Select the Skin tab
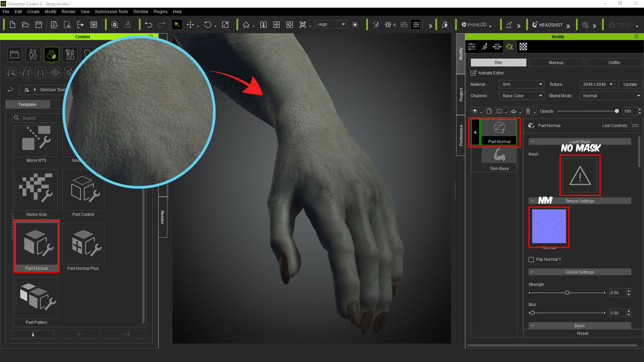Image resolution: width=644 pixels, height=362 pixels. coord(498,62)
